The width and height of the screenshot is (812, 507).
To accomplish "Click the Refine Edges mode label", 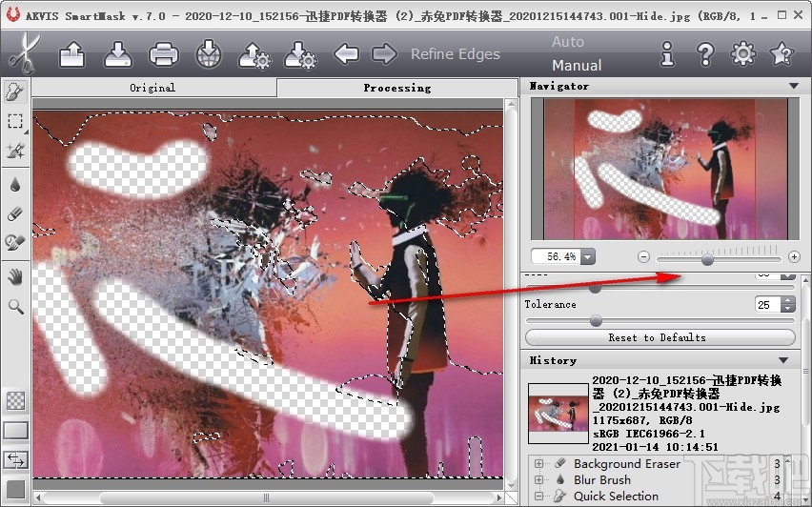I will (x=456, y=54).
